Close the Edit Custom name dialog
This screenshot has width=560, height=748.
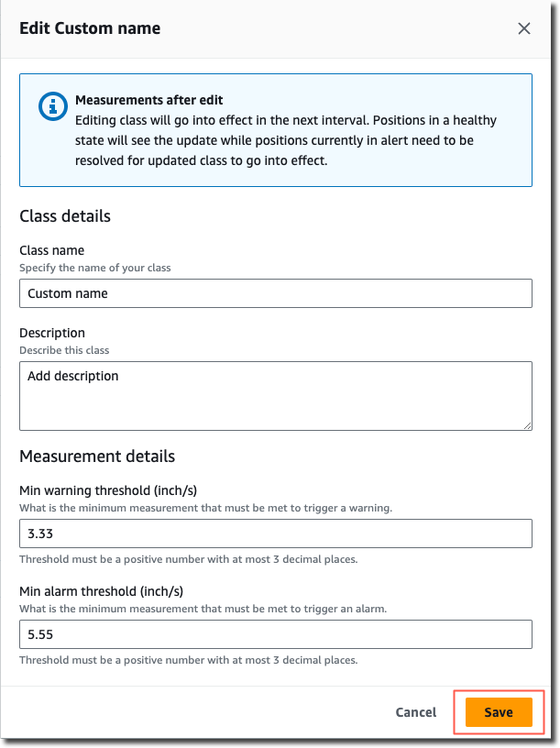(x=523, y=28)
